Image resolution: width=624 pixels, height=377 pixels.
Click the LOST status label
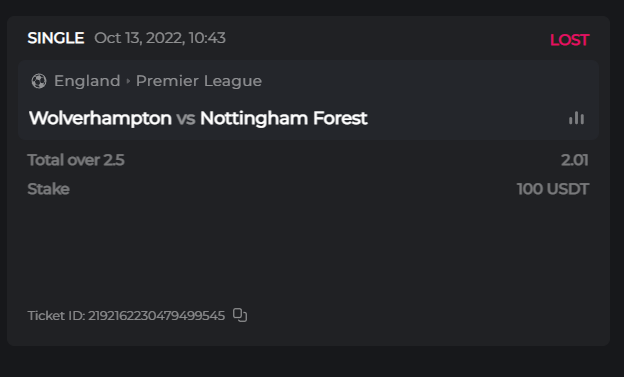point(569,40)
